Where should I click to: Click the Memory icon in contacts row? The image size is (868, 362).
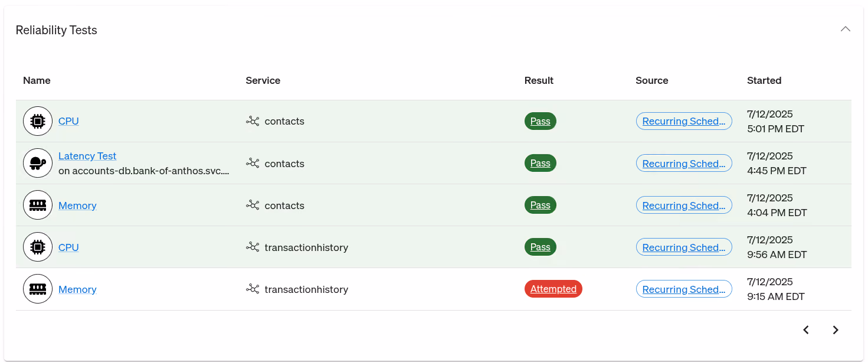[x=38, y=205]
